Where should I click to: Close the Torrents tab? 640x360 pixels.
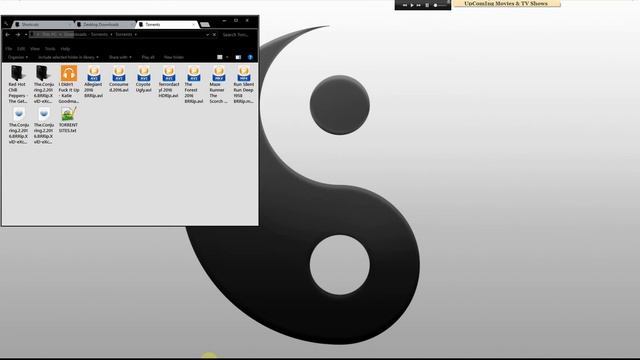pyautogui.click(x=193, y=24)
